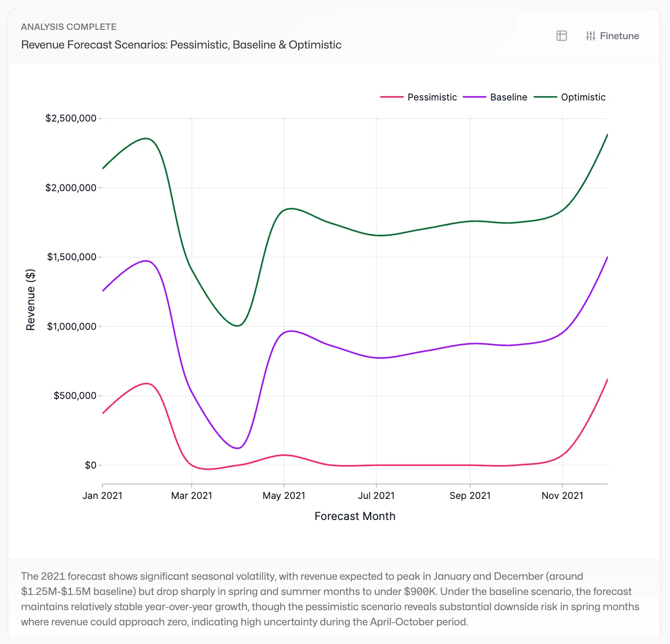Click the Jan 2021 x-axis tick label
The image size is (670, 644).
point(102,495)
